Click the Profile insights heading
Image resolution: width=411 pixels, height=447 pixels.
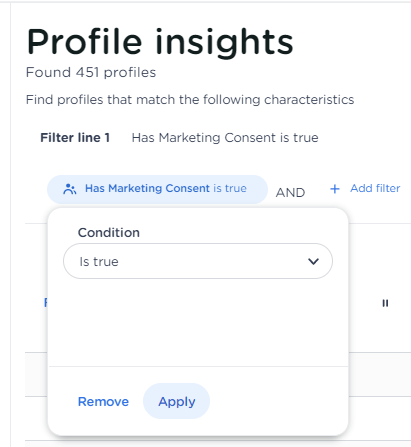click(x=160, y=42)
